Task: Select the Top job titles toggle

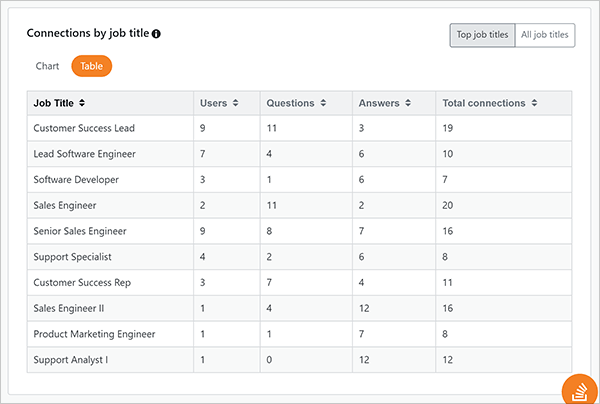Action: tap(482, 35)
